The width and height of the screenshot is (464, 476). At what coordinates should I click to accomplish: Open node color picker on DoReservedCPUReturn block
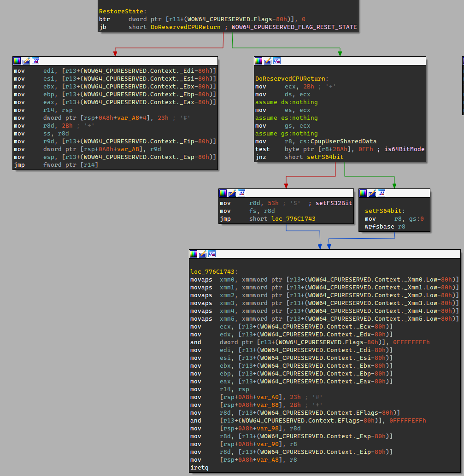click(258, 61)
